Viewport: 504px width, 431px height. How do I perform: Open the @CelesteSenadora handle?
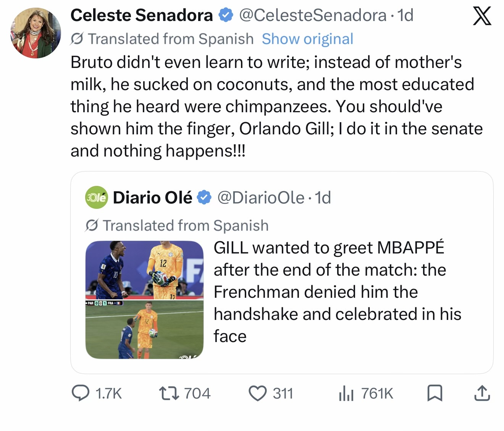[313, 15]
